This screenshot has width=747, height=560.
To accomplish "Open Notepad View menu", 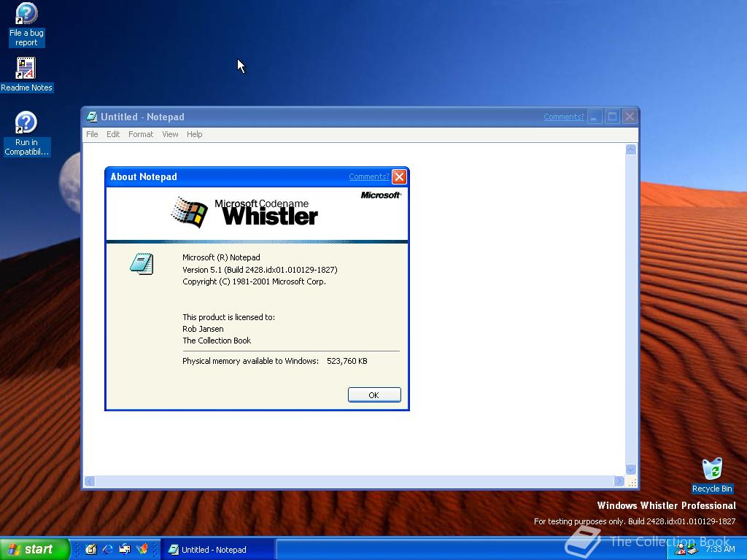I will point(170,134).
